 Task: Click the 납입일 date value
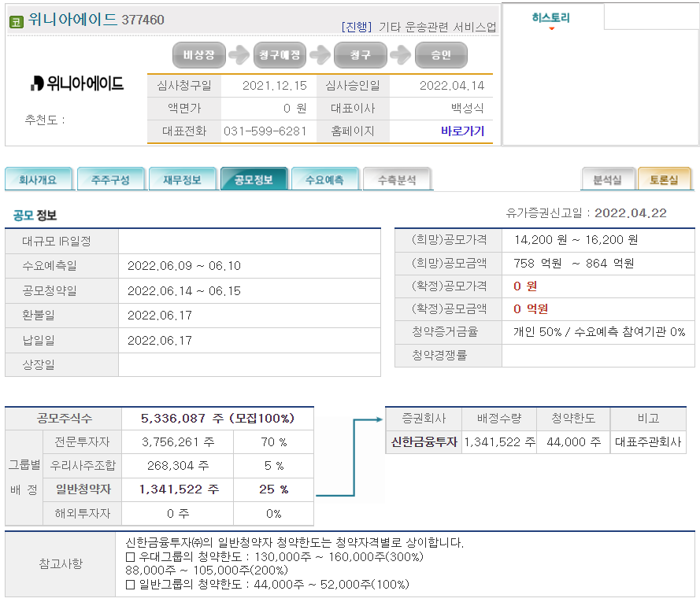[160, 340]
